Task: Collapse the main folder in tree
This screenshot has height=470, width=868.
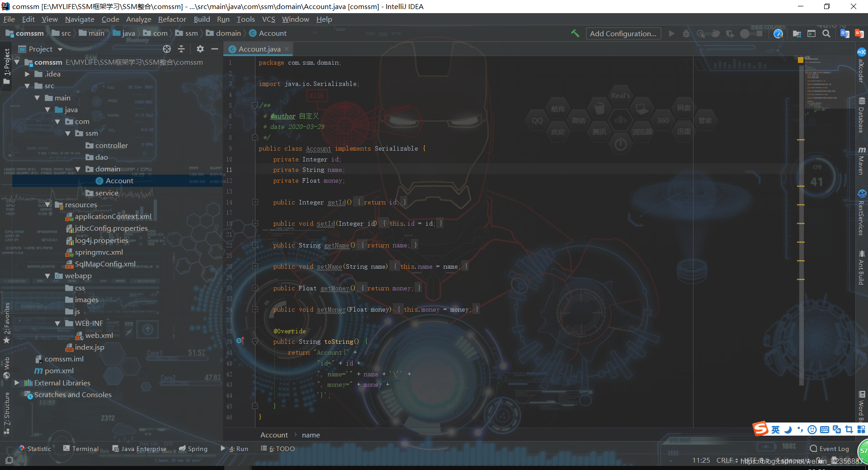Action: click(37, 98)
